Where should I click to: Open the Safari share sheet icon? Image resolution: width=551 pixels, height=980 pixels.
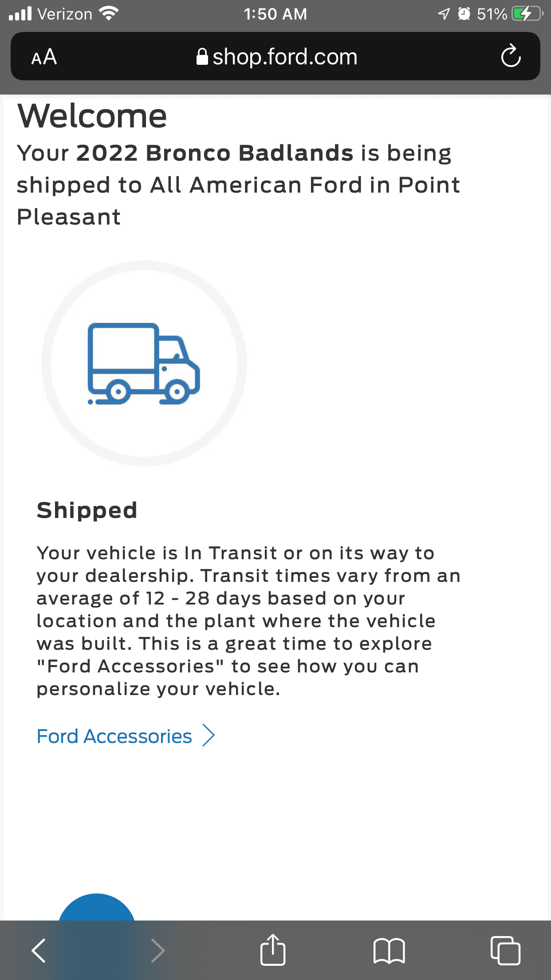pos(272,949)
